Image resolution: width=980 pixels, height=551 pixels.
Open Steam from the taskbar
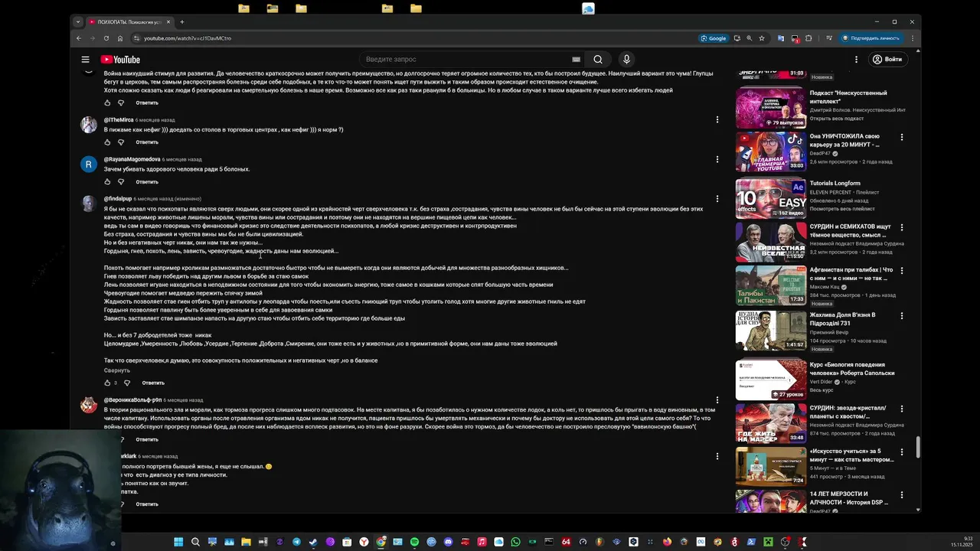[x=312, y=542]
